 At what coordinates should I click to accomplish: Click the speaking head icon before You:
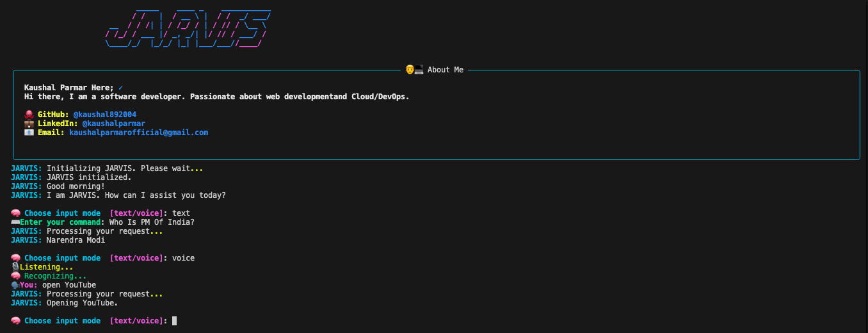[15, 285]
